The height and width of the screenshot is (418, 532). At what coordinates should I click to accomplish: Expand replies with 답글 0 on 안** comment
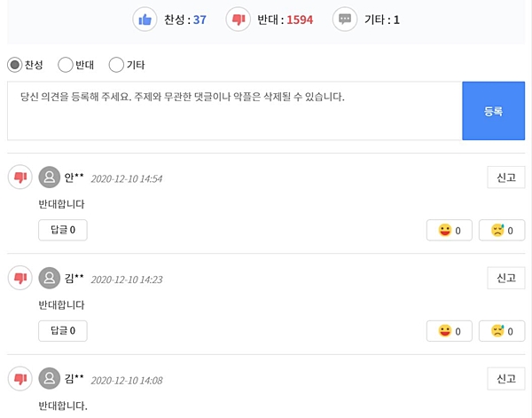pos(63,231)
